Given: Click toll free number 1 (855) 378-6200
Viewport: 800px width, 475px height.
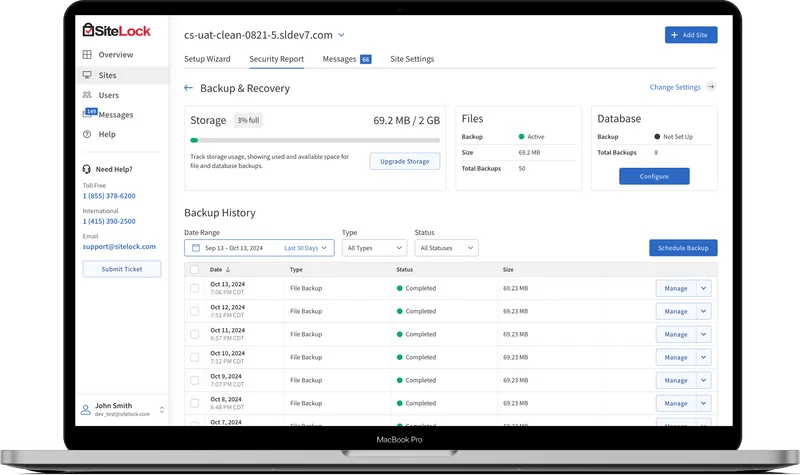Looking at the screenshot, I should click(x=109, y=196).
